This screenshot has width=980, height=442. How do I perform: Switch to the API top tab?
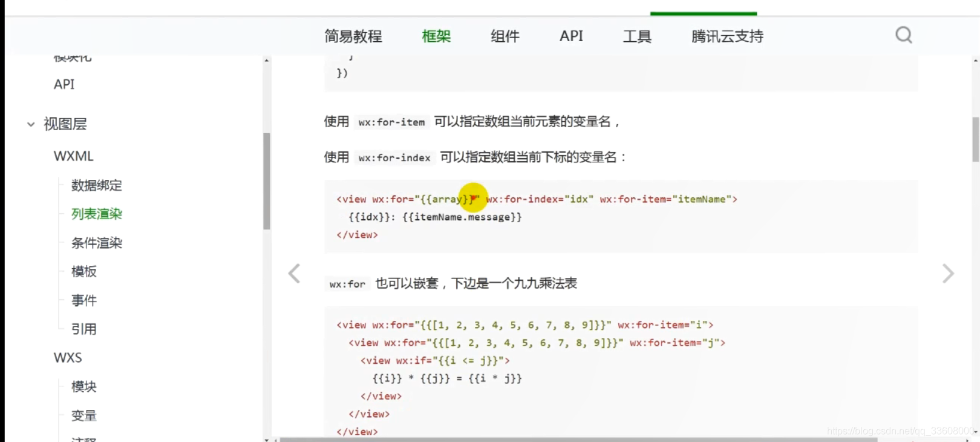[571, 36]
